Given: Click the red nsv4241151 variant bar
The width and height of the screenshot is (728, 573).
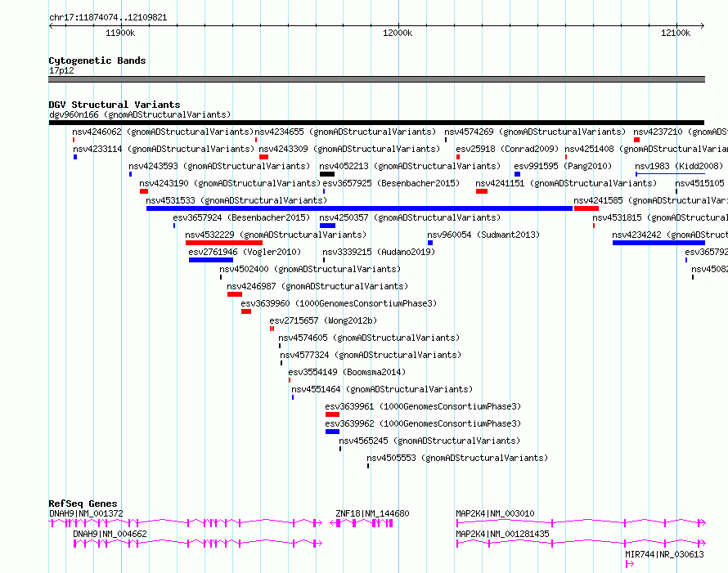Looking at the screenshot, I should tap(482, 191).
